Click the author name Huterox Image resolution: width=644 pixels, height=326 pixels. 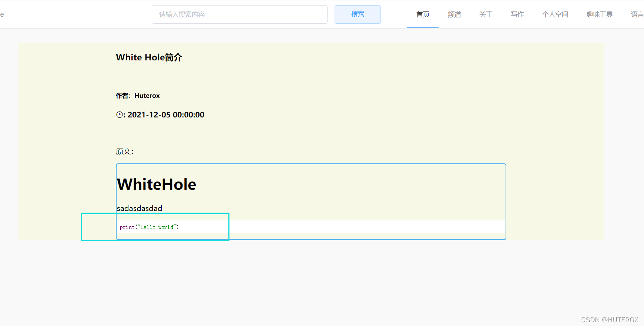147,96
